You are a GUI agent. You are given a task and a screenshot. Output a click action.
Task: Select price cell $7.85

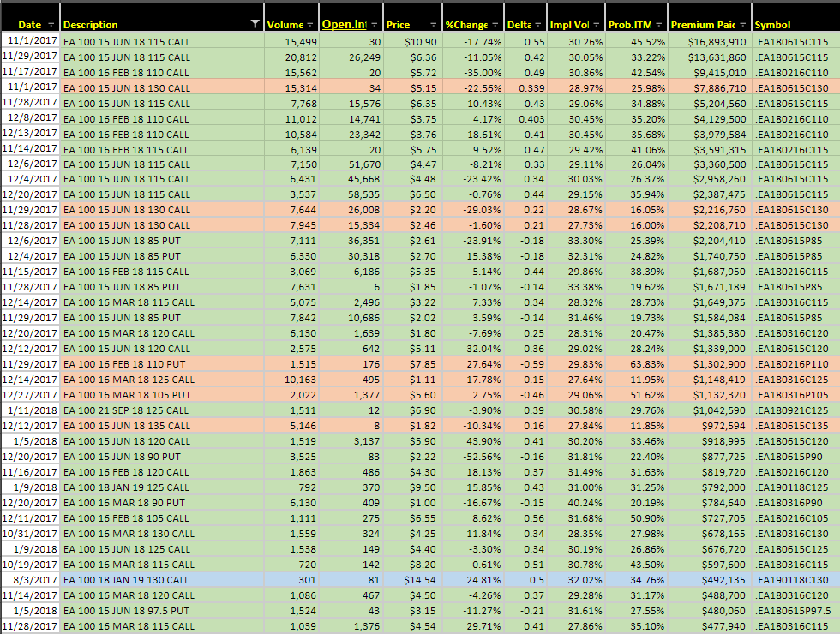412,364
